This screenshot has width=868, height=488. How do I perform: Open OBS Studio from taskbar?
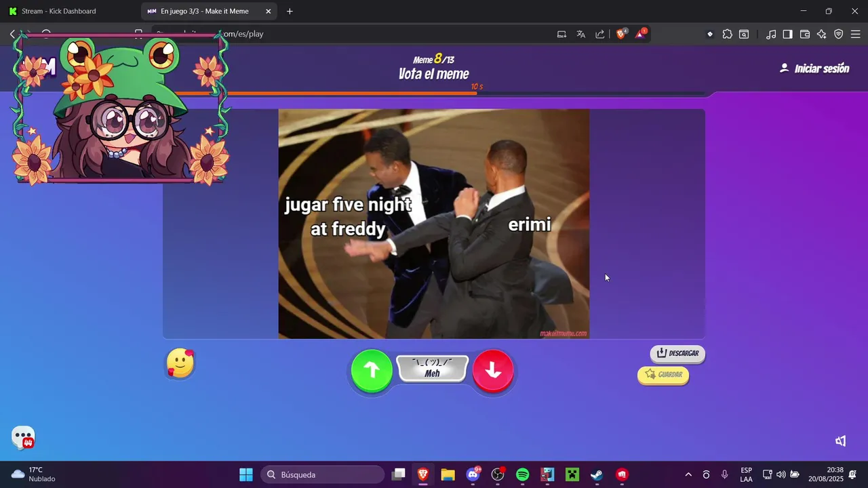point(498,474)
